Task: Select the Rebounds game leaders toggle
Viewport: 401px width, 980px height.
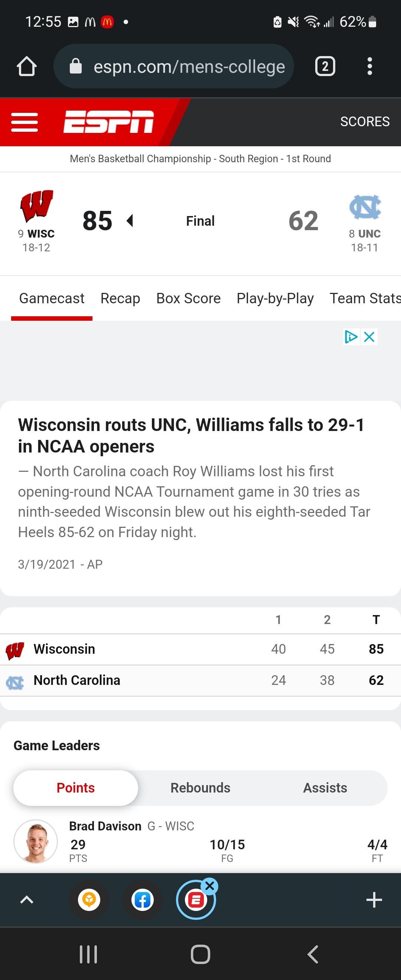Action: pos(200,787)
